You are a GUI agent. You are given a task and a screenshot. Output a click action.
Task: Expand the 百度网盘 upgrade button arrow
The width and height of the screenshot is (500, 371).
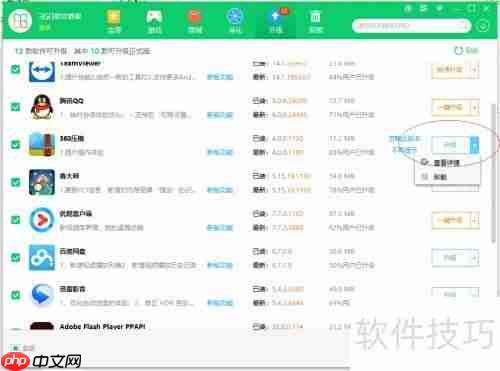point(474,258)
